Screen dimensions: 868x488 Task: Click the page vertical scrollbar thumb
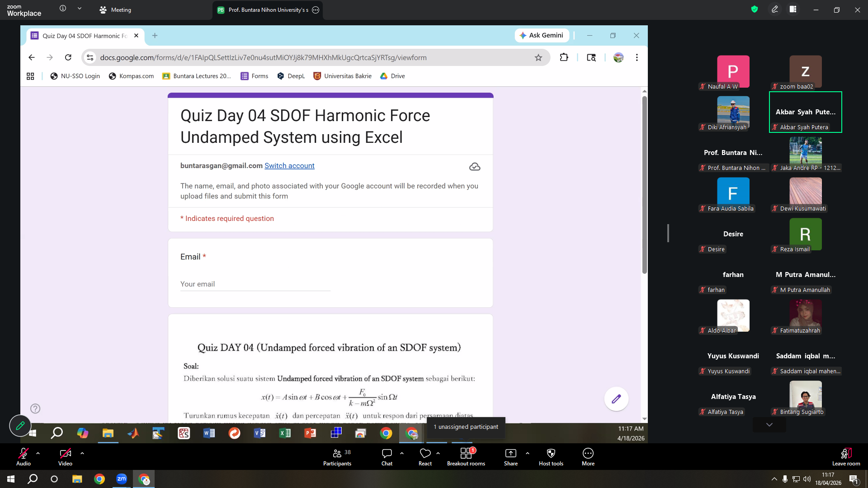pyautogui.click(x=645, y=184)
